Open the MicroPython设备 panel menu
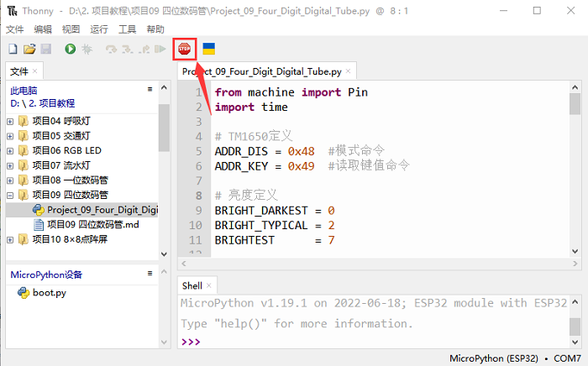This screenshot has height=366, width=588. coord(149,274)
